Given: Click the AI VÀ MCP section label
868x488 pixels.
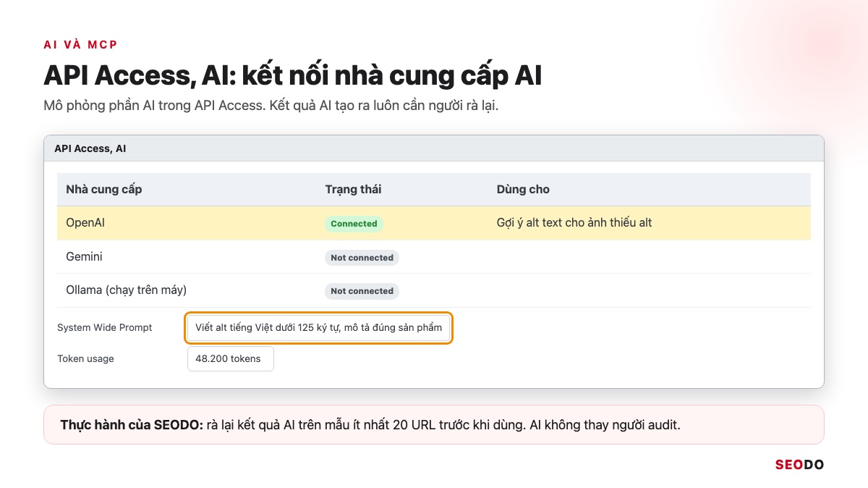Looking at the screenshot, I should 80,45.
